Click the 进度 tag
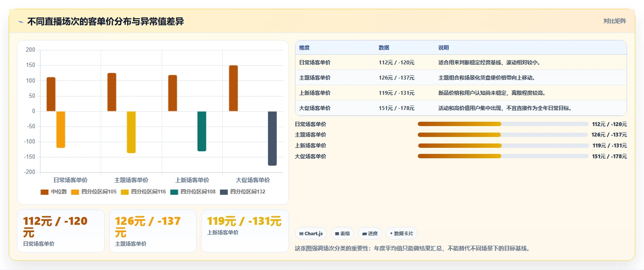Screen dimensions: 644x270 370,233
